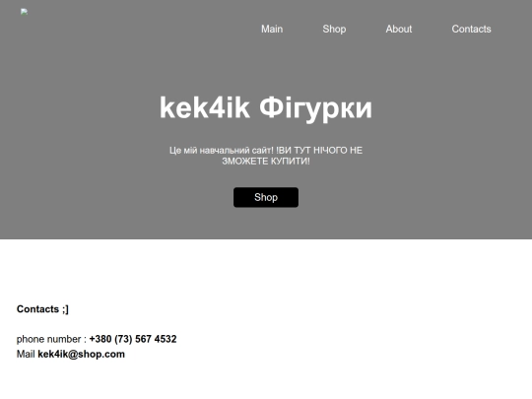Click the broken logo image in header
This screenshot has width=532, height=399.
(x=24, y=12)
